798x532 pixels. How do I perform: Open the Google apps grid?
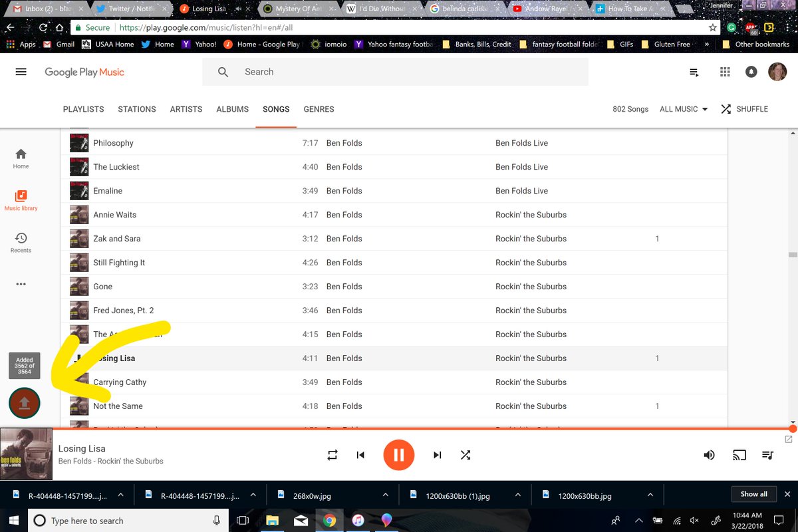(x=725, y=72)
